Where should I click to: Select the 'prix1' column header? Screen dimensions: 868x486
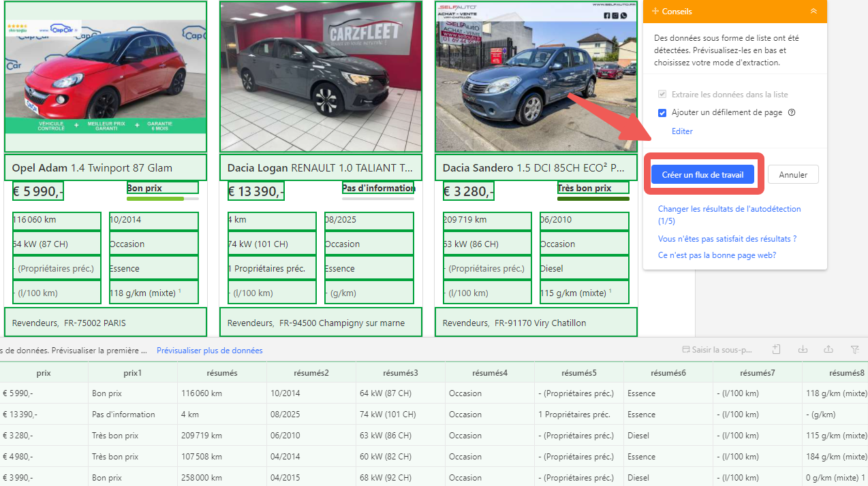(133, 373)
